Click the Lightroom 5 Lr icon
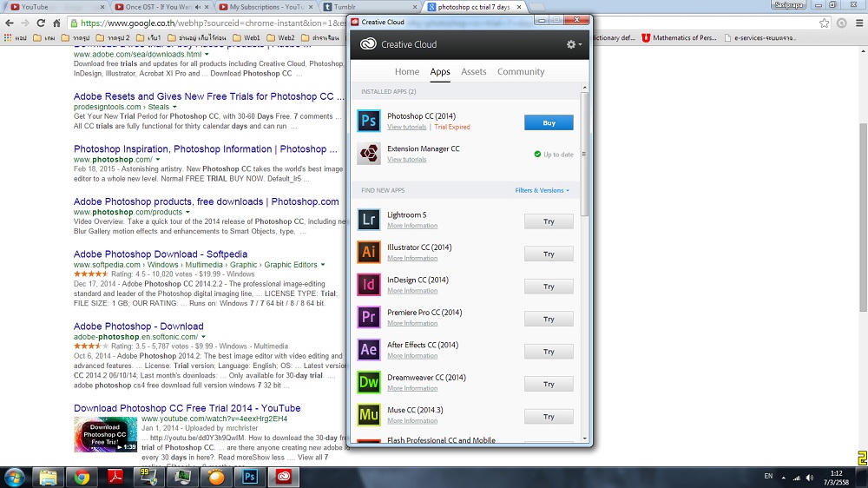 pos(369,220)
